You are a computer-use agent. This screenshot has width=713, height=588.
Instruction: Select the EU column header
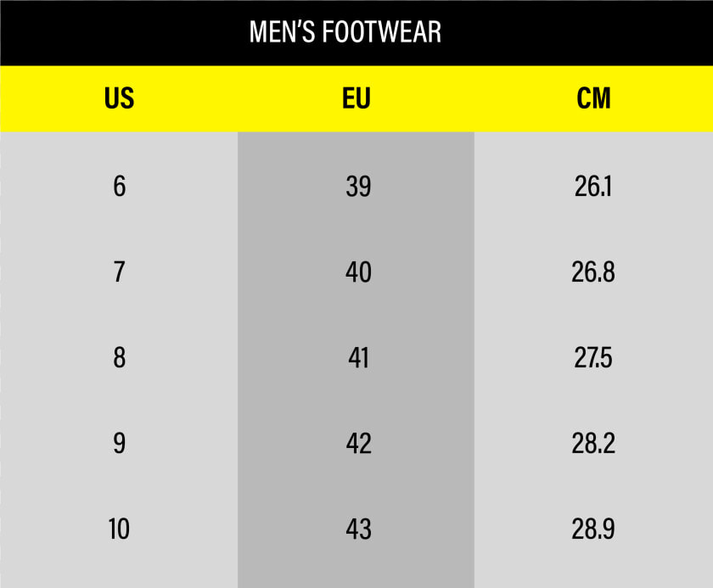point(356,98)
